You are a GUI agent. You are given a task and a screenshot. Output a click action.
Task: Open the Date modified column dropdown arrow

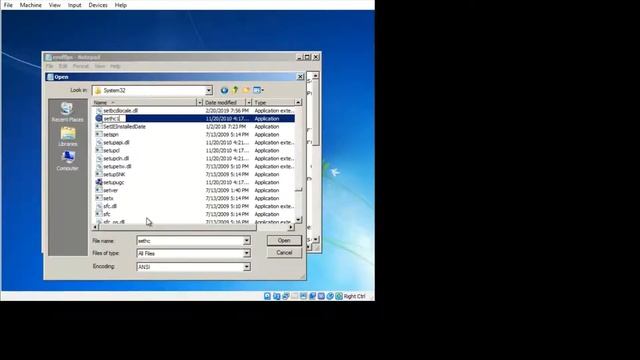point(249,102)
